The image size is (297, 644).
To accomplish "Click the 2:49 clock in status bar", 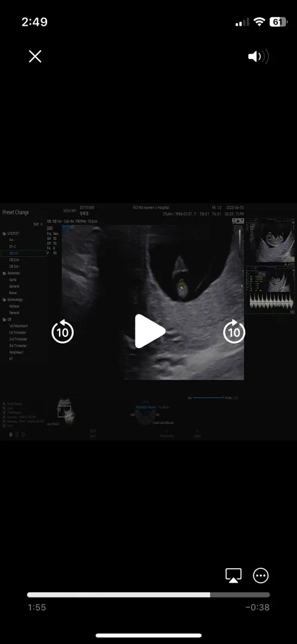I will [x=35, y=22].
